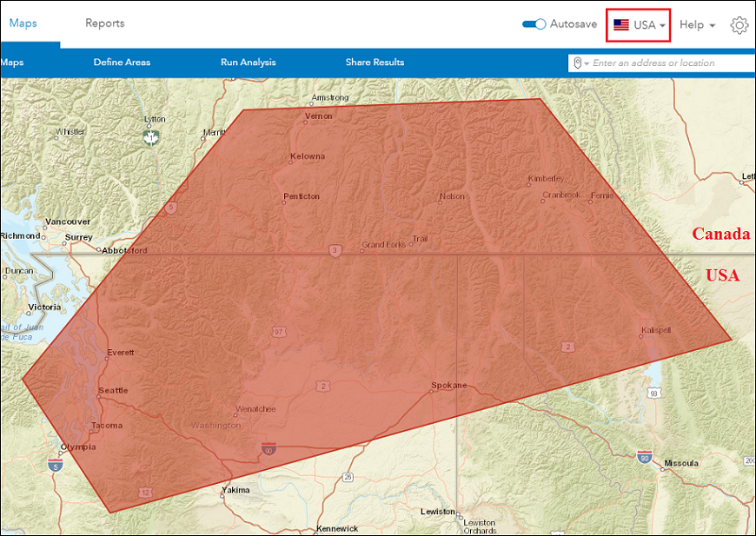This screenshot has height=536, width=756.
Task: Click the US 93 shield marker
Action: (x=653, y=393)
